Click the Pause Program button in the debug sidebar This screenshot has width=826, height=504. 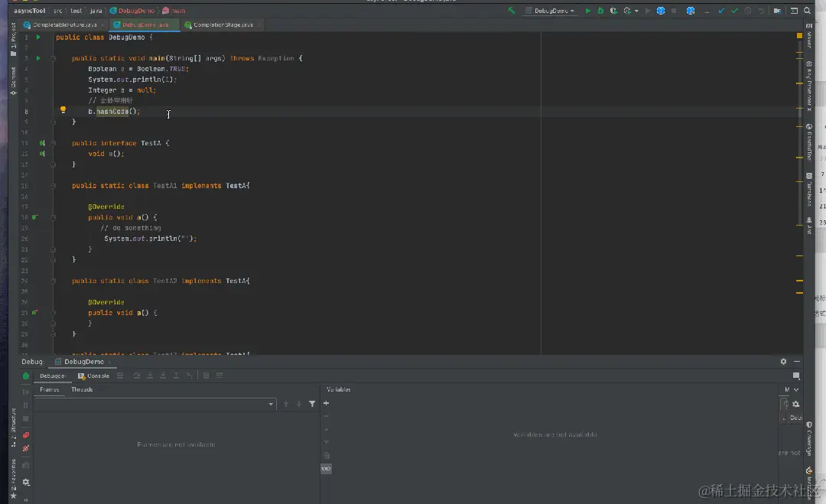coord(26,405)
